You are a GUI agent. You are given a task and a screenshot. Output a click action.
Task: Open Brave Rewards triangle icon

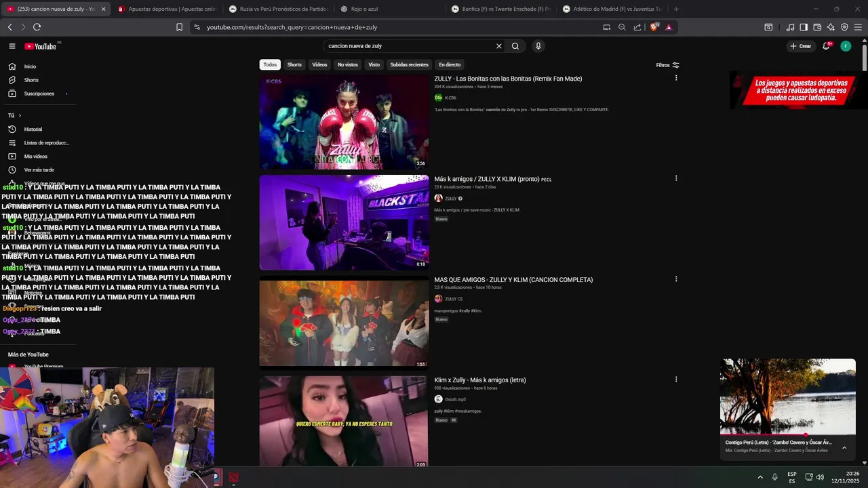point(669,27)
